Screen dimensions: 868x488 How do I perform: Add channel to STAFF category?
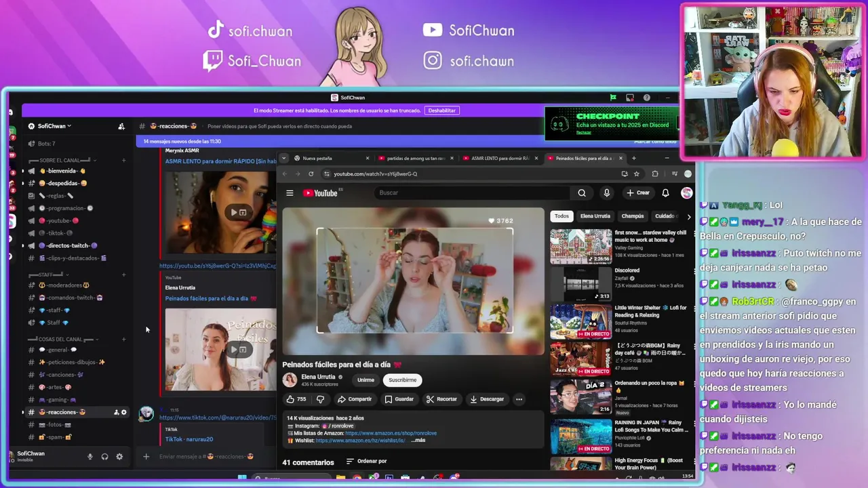coord(123,274)
